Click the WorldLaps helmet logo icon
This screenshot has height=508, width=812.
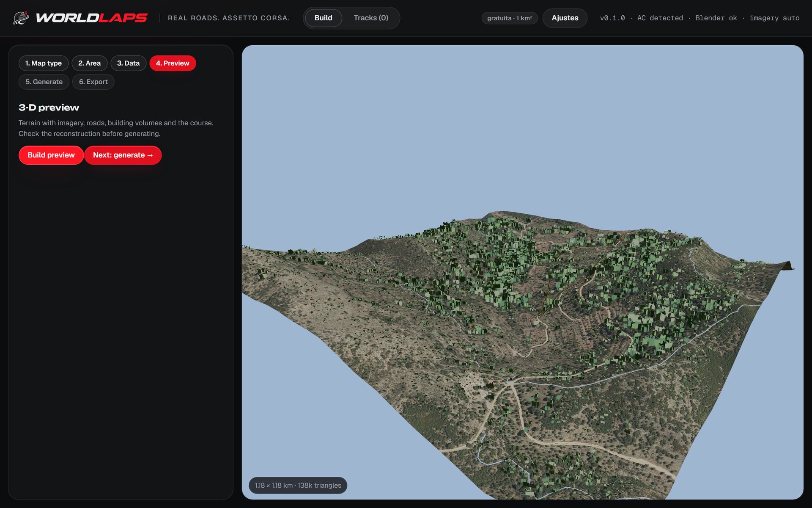(x=21, y=18)
